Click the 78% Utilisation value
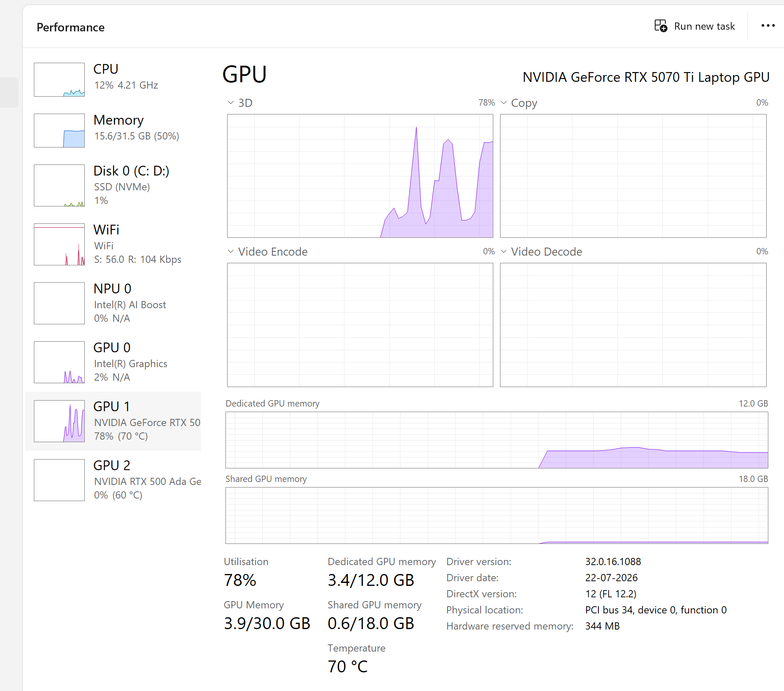 pyautogui.click(x=240, y=580)
